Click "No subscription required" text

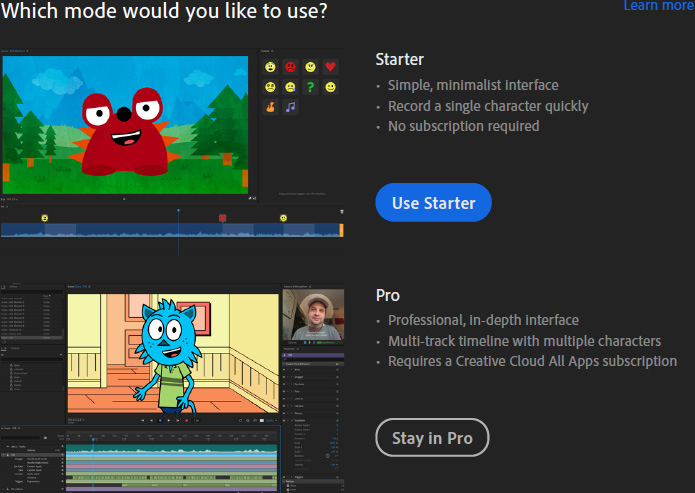point(464,126)
